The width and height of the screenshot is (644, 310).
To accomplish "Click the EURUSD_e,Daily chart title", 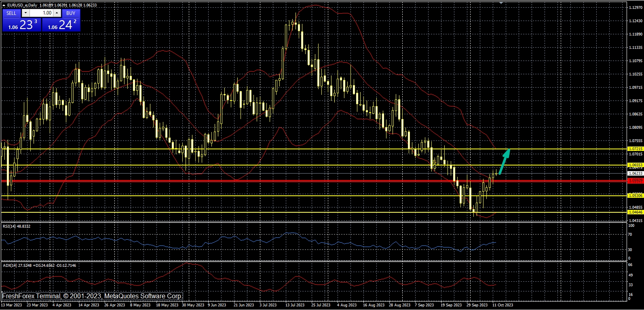I will coord(22,5).
